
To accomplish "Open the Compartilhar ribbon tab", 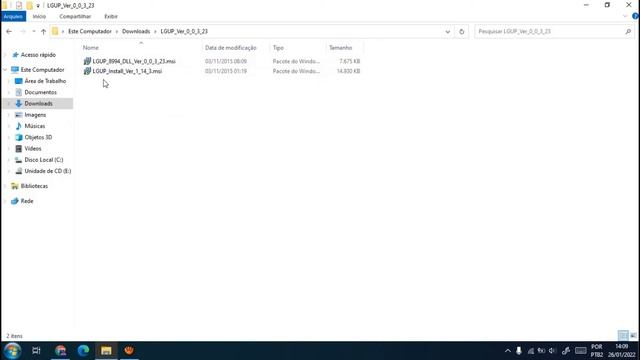I will 75,16.
